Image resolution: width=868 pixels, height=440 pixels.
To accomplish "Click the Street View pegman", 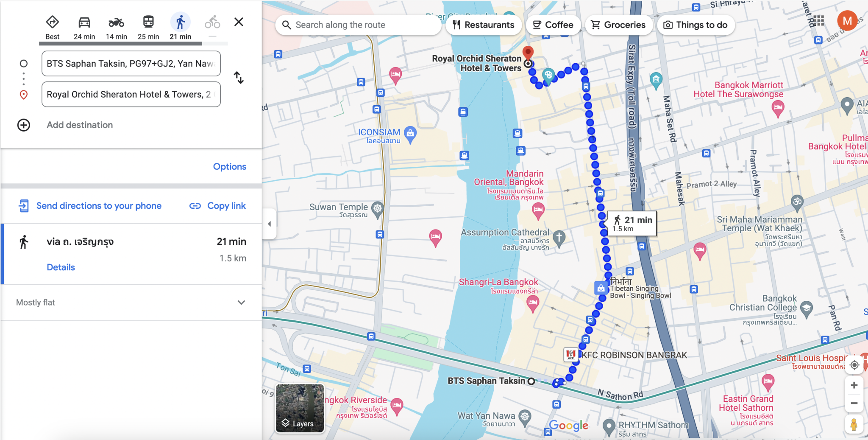I will (x=854, y=424).
